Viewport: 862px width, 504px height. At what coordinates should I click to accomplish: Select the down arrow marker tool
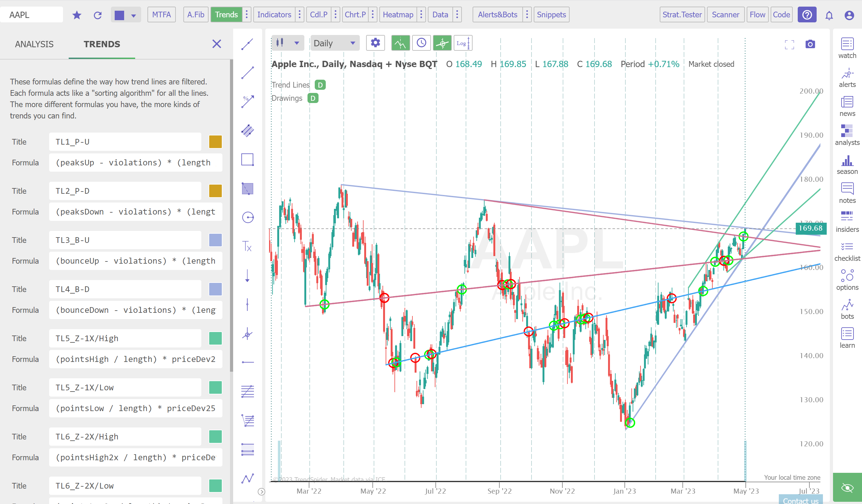pyautogui.click(x=247, y=276)
